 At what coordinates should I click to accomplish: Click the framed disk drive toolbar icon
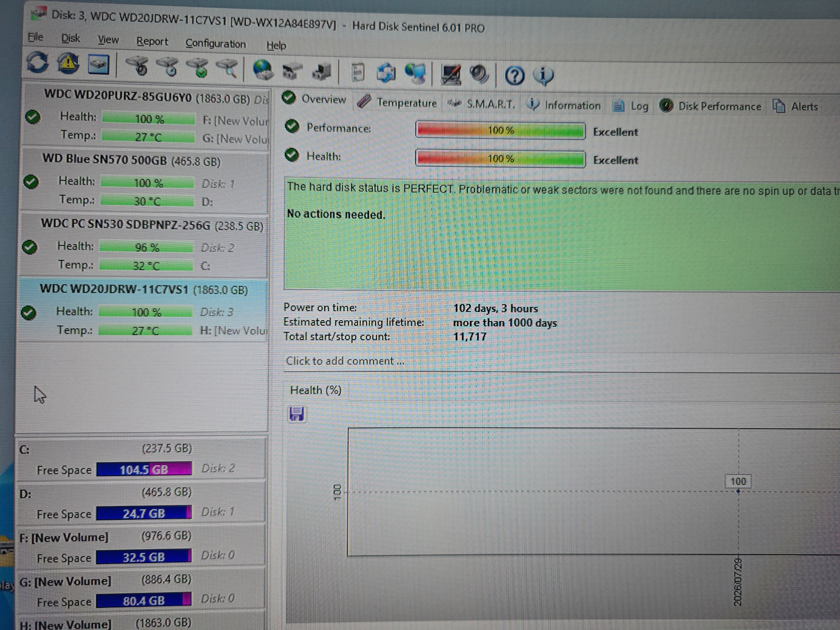click(98, 64)
